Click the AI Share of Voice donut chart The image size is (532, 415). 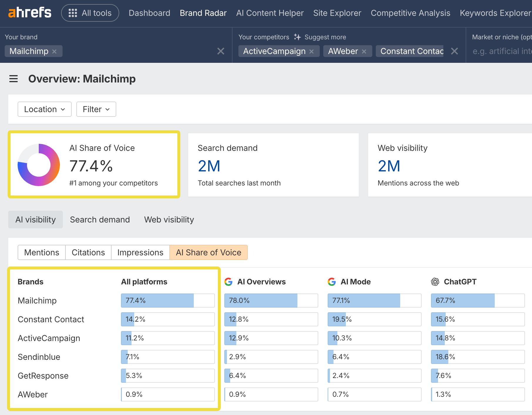(39, 165)
